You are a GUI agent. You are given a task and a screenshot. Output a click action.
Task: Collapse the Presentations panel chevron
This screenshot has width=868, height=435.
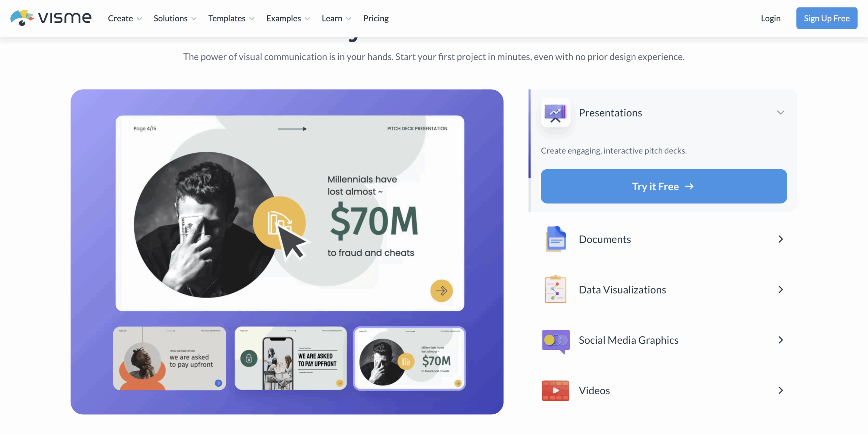[781, 113]
